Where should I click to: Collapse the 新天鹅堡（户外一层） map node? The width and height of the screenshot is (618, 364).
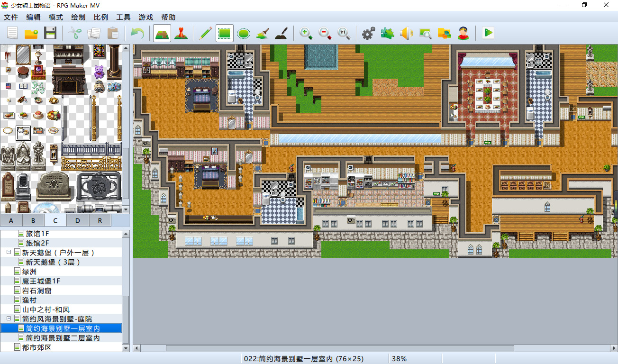[x=9, y=253]
